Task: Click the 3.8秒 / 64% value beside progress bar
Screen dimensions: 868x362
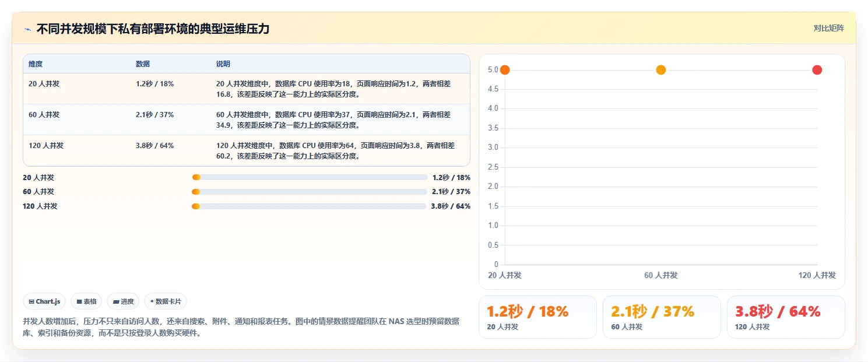Action: click(451, 206)
